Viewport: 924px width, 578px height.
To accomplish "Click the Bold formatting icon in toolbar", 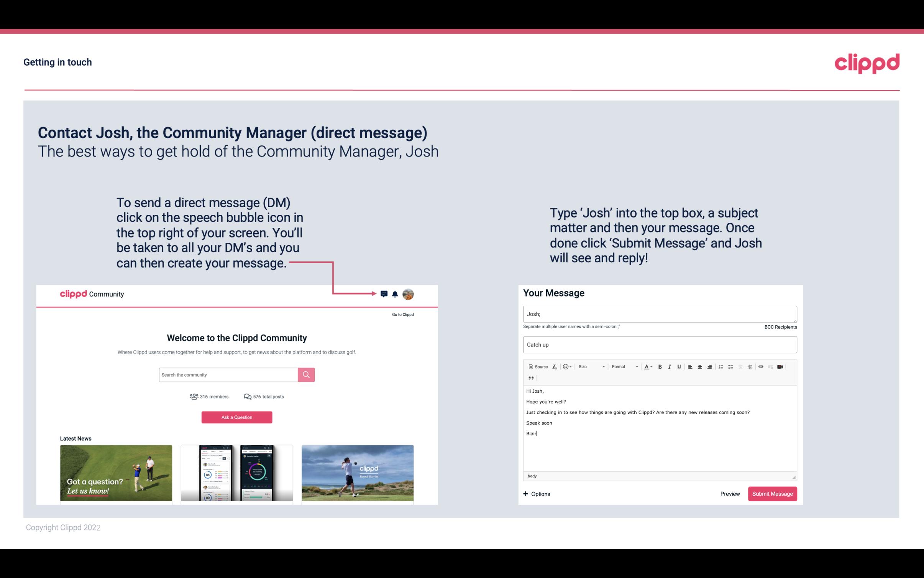I will [660, 367].
